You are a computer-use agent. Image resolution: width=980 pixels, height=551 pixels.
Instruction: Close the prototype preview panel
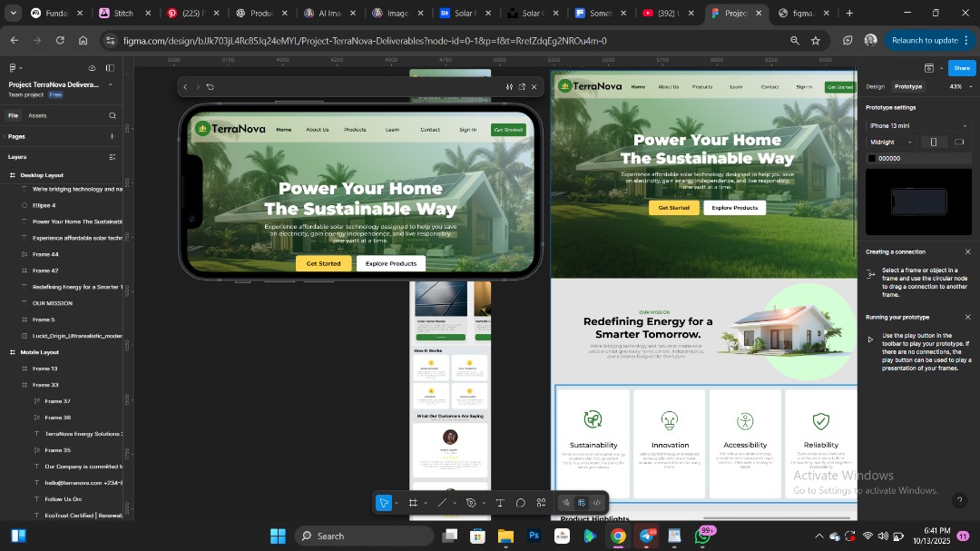point(534,87)
